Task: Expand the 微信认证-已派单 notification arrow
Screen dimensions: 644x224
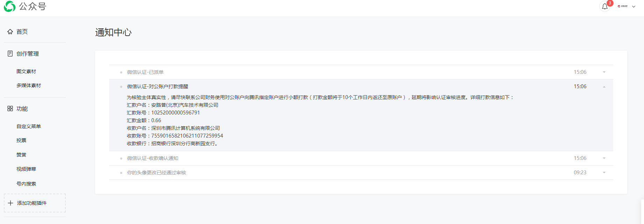Action: click(604, 72)
